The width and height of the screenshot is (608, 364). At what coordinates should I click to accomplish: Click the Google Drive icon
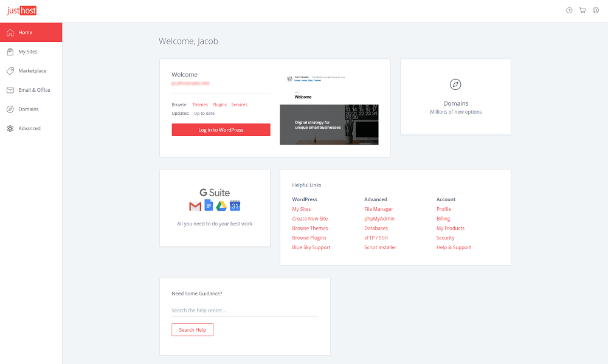click(221, 206)
